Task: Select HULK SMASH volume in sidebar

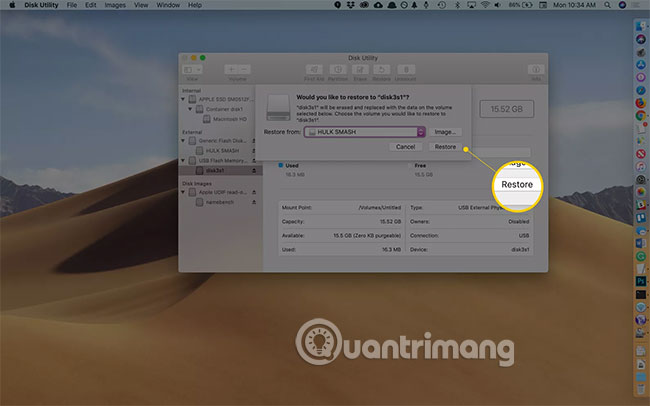Action: (x=221, y=150)
